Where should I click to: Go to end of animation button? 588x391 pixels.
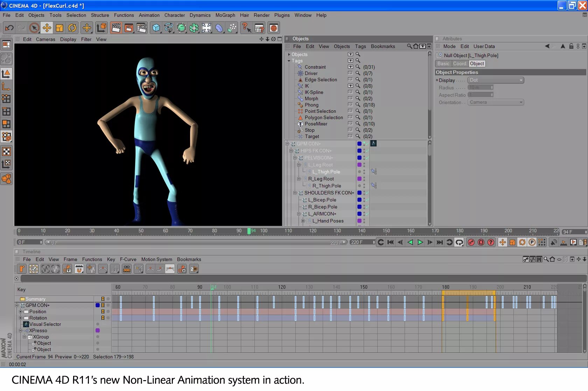pyautogui.click(x=440, y=242)
